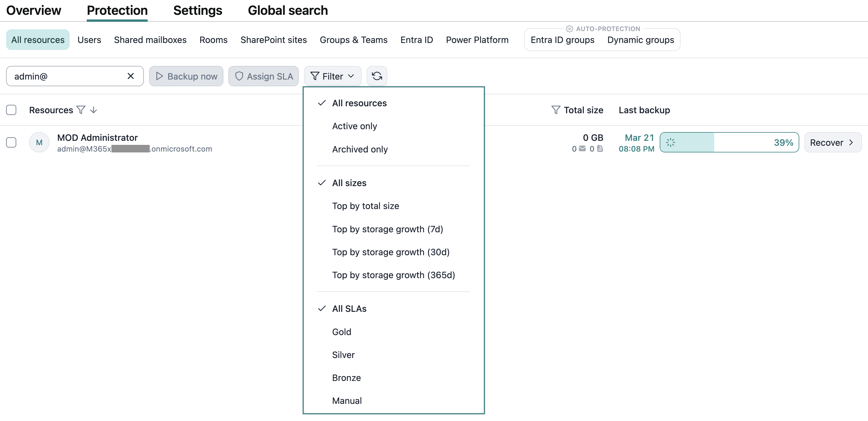The height and width of the screenshot is (421, 868).
Task: Check the MOD Administrator row checkbox
Action: click(11, 142)
